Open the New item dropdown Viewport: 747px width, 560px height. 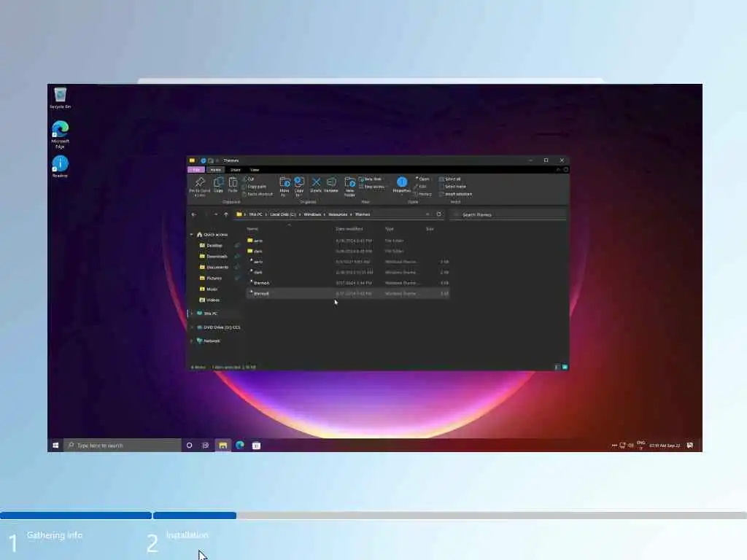[370, 179]
